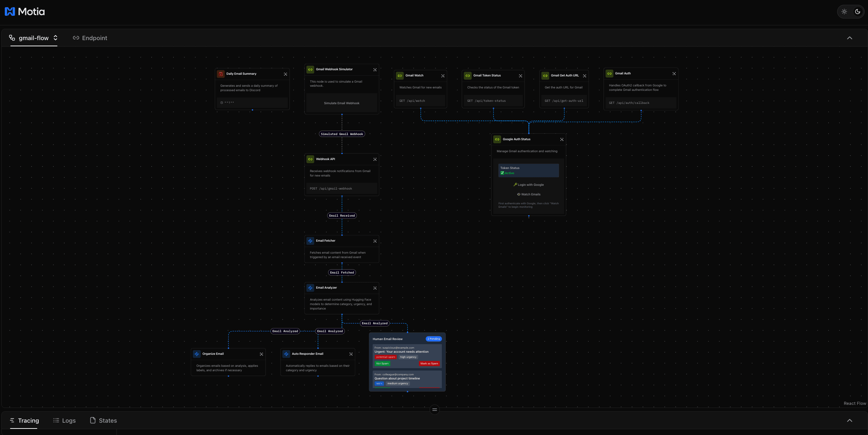Click the blue event icon on Email Fetcher node
This screenshot has height=435, width=868.
(310, 241)
